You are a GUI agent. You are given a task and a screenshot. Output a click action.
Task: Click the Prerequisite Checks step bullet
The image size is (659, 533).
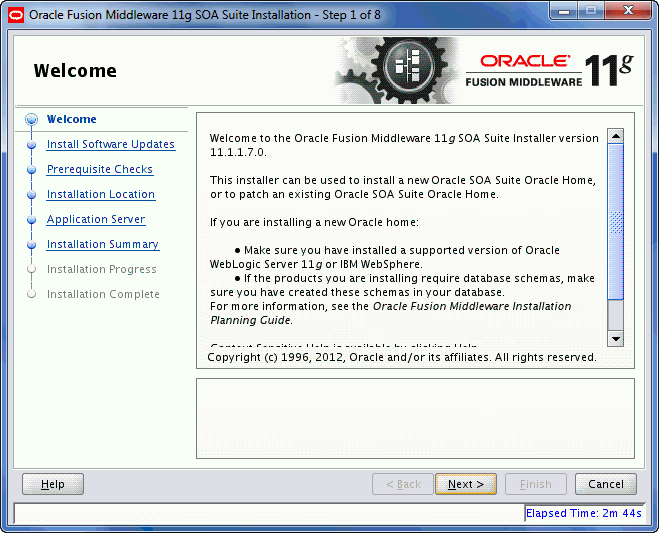pyautogui.click(x=32, y=170)
